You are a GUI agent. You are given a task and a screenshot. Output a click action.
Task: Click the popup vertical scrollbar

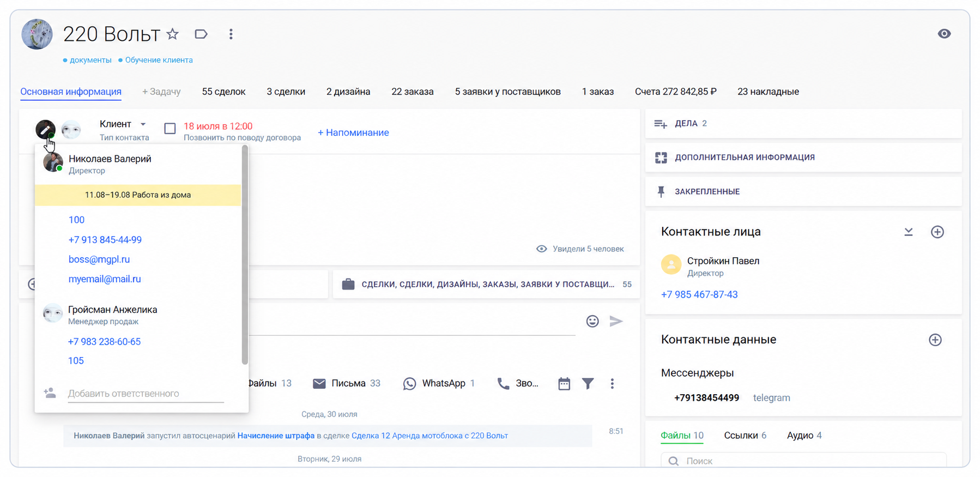point(245,255)
